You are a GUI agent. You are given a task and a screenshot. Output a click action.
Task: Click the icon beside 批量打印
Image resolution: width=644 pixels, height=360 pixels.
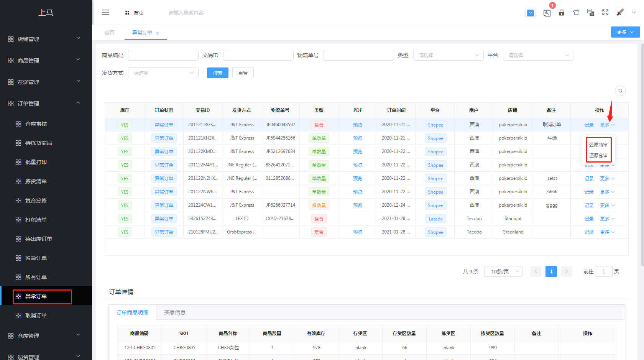(x=18, y=162)
